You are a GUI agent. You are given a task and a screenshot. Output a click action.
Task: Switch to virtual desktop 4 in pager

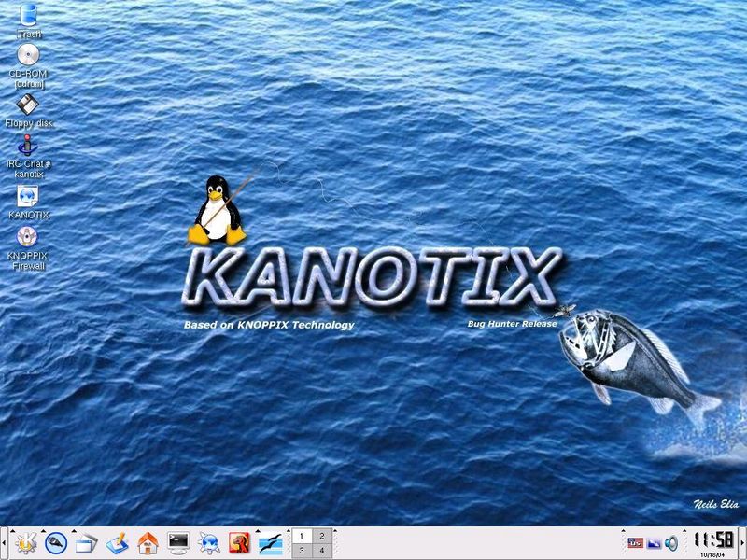pos(322,551)
